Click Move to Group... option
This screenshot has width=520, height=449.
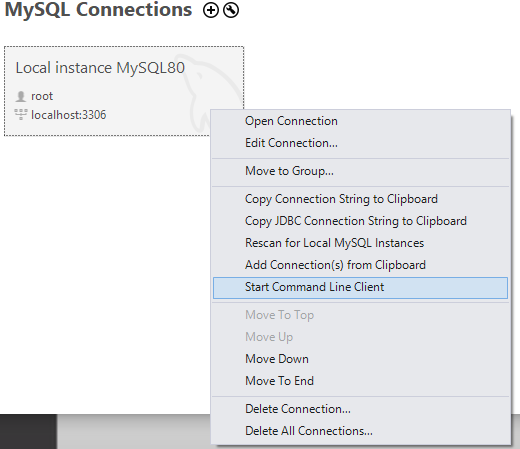[360, 171]
